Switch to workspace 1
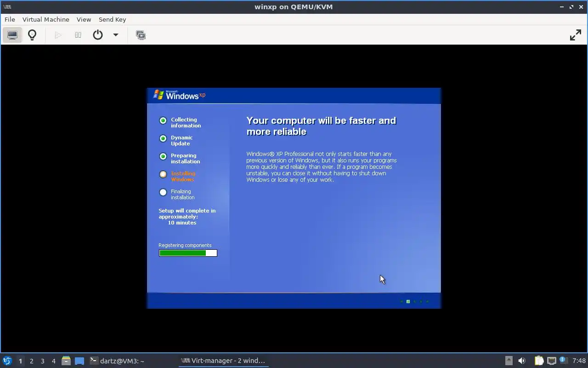The width and height of the screenshot is (588, 368). tap(20, 361)
